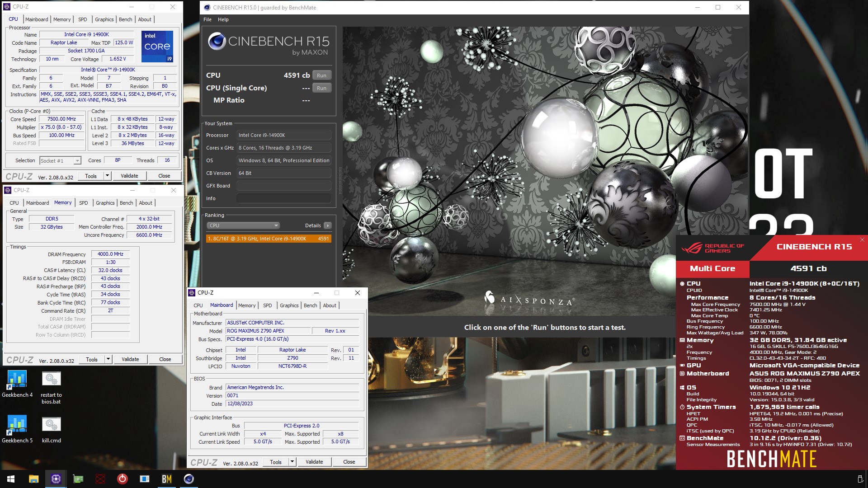Open File Explorer from the taskbar

[x=33, y=479]
